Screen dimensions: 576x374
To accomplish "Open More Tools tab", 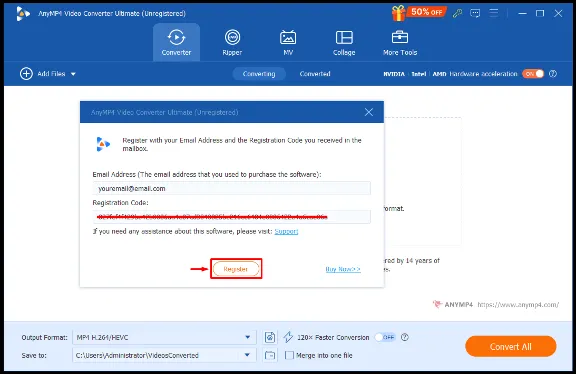I will [400, 42].
